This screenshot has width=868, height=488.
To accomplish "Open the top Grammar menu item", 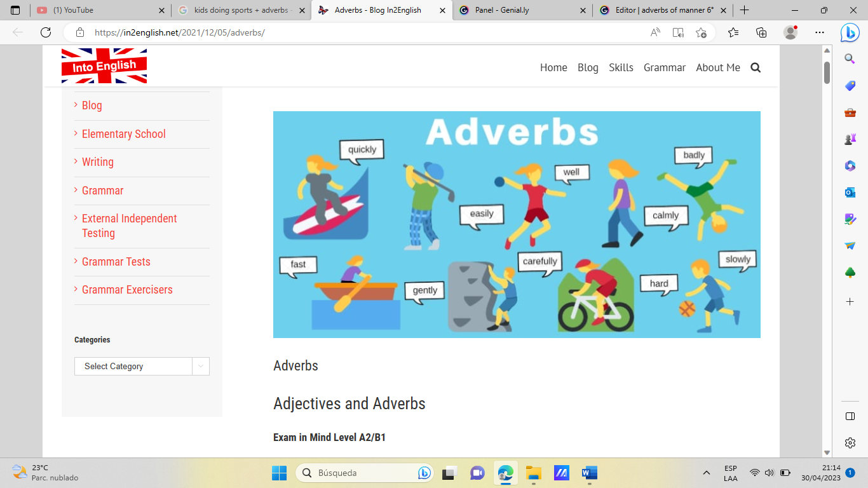I will coord(665,67).
